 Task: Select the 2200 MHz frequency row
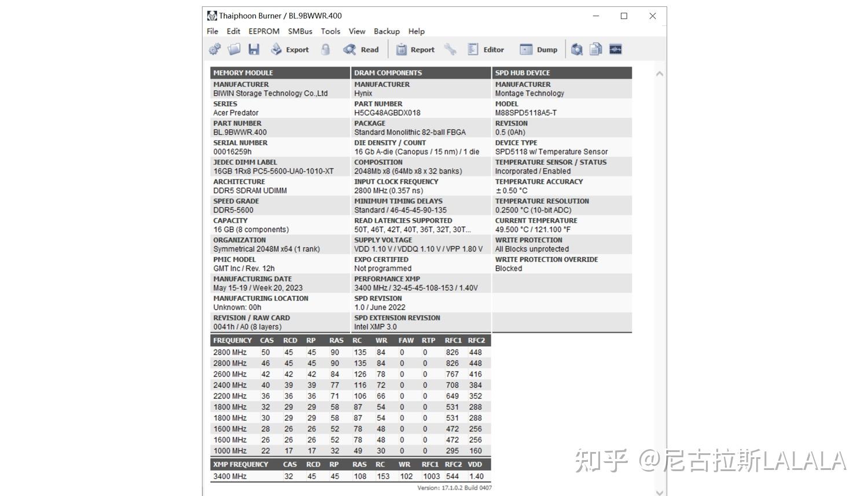coord(351,396)
